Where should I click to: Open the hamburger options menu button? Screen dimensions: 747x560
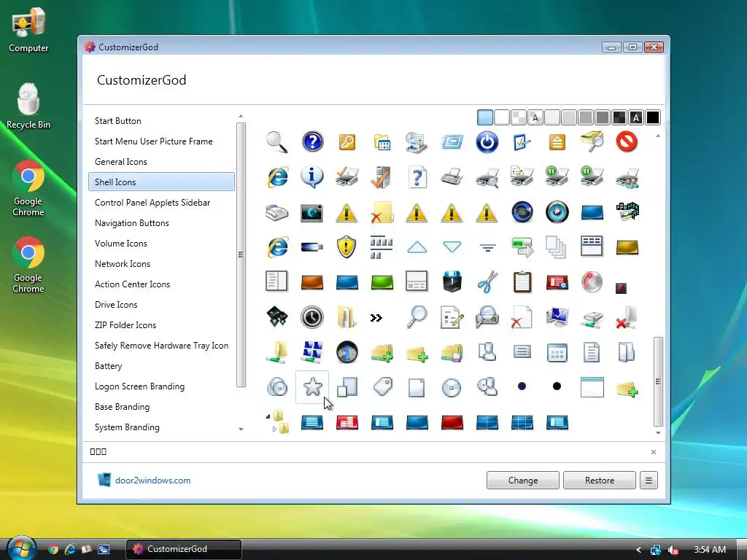coord(649,481)
